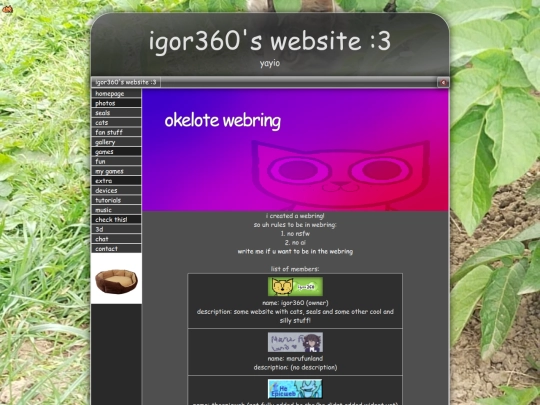Select the tutorials menu item
This screenshot has height=405, width=540.
[x=116, y=200]
